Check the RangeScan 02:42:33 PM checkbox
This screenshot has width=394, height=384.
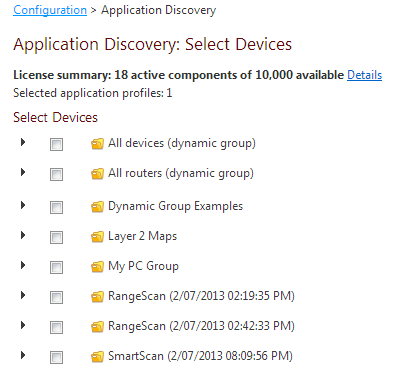[56, 328]
